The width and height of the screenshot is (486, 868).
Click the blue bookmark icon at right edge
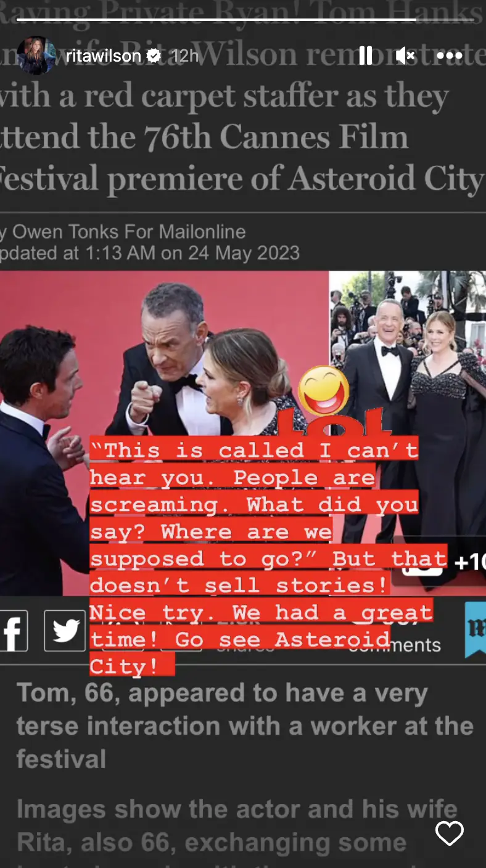pyautogui.click(x=475, y=629)
